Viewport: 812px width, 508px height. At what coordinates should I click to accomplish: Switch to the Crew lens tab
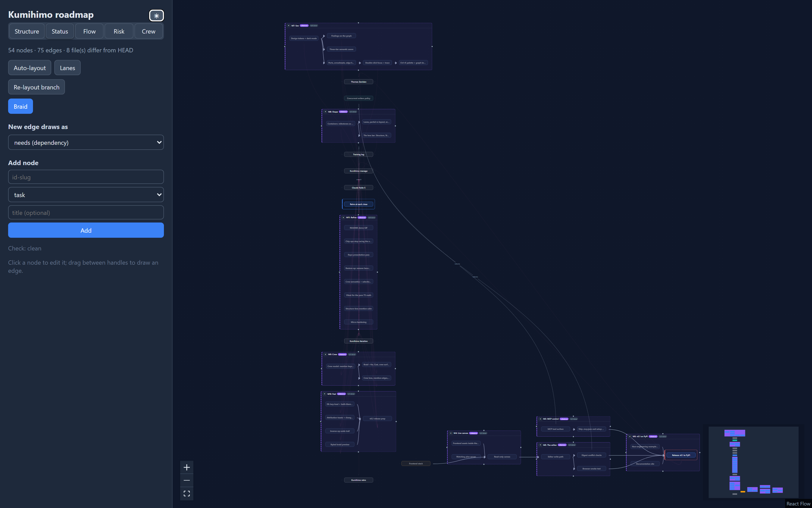(149, 31)
